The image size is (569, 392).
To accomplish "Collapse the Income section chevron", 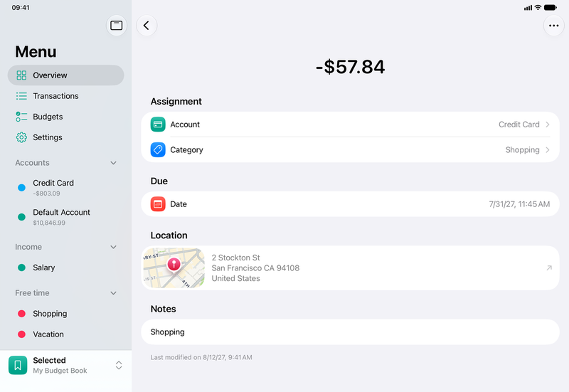I will point(113,247).
